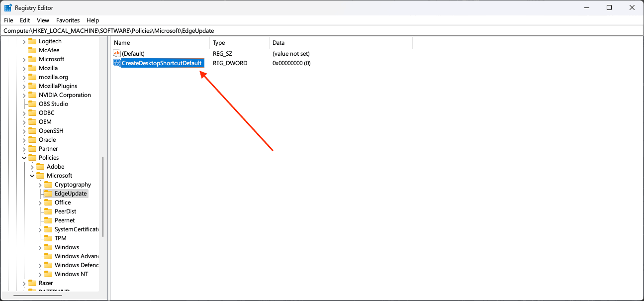Click the Oracle folder icon
This screenshot has height=301, width=644.
[32, 140]
